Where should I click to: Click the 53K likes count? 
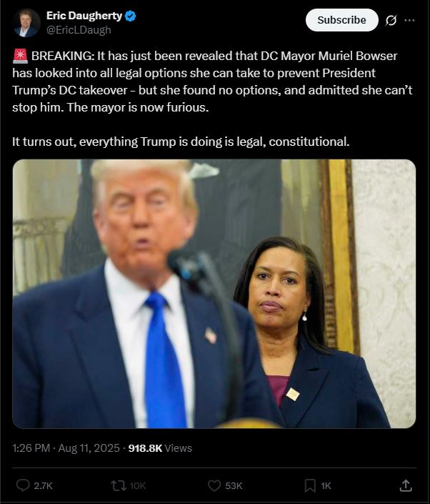[234, 485]
